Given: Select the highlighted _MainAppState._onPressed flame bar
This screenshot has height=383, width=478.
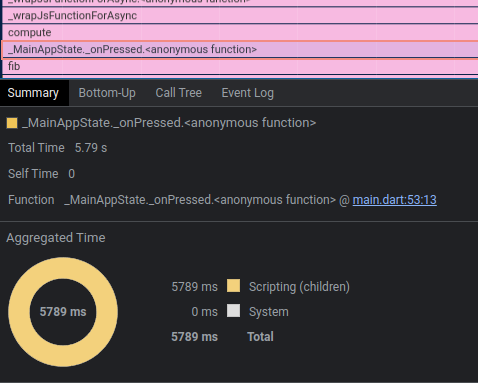Looking at the screenshot, I should 240,49.
